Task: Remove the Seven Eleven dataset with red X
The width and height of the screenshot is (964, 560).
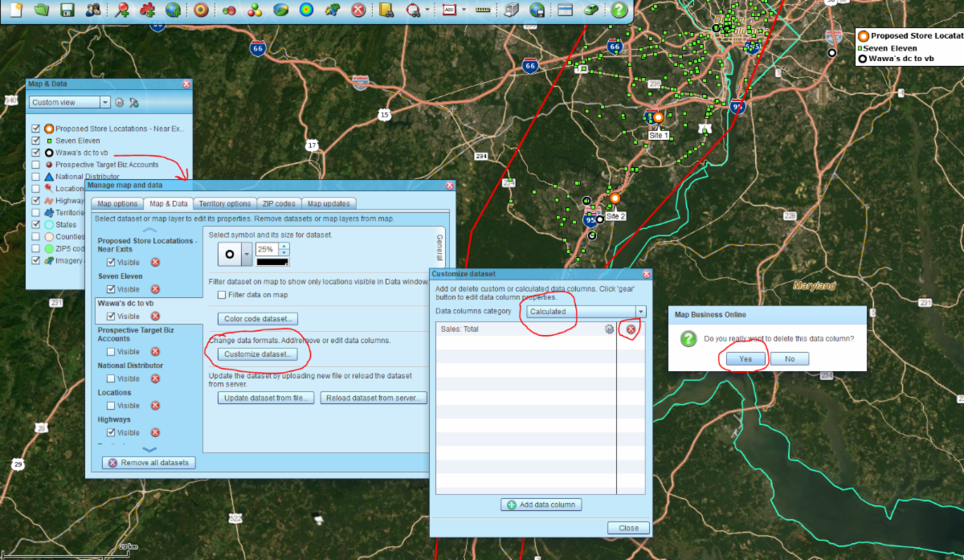Action: (x=155, y=289)
